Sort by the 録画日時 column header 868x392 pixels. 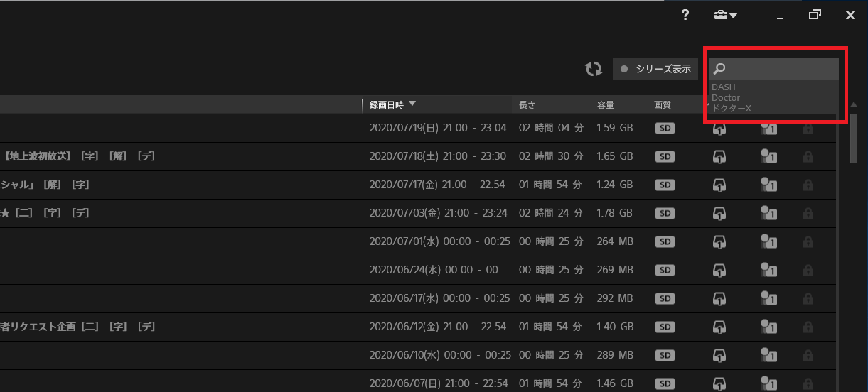pyautogui.click(x=387, y=104)
